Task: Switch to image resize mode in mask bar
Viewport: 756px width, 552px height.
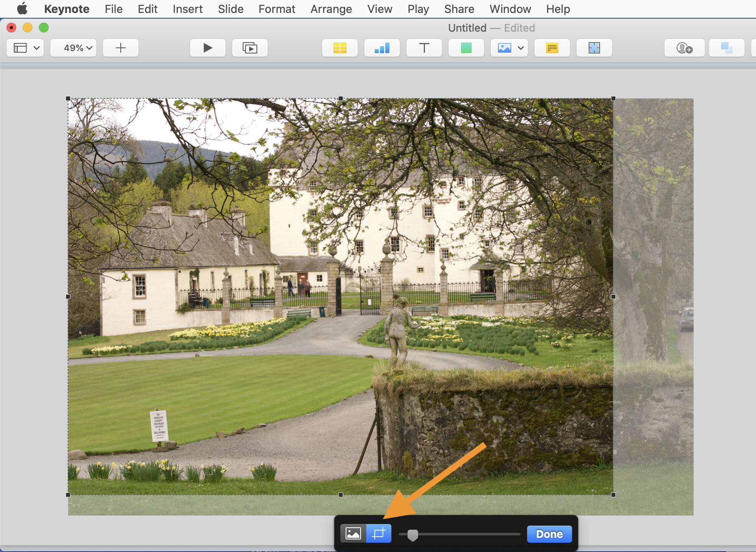Action: coord(353,533)
